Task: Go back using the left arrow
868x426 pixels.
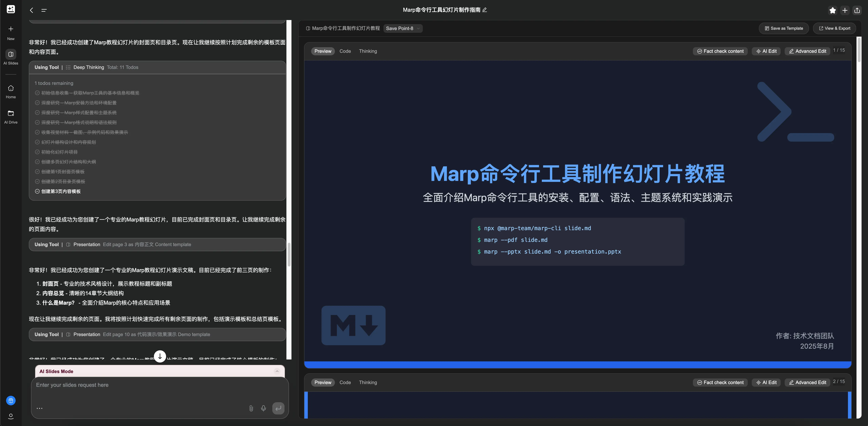Action: tap(31, 11)
